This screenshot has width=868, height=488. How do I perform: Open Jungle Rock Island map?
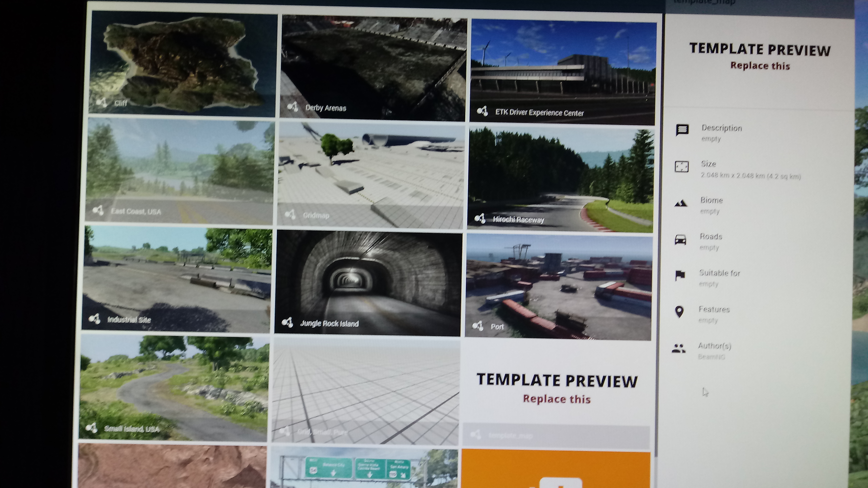pos(368,283)
